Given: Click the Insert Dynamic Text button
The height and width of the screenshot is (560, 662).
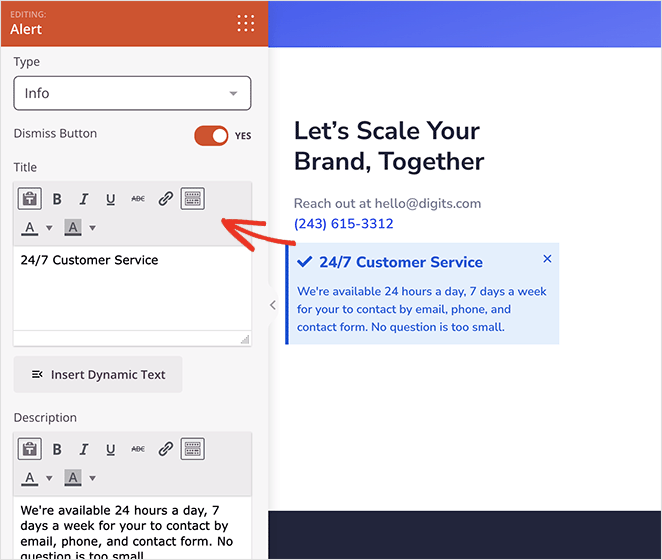Looking at the screenshot, I should click(98, 375).
